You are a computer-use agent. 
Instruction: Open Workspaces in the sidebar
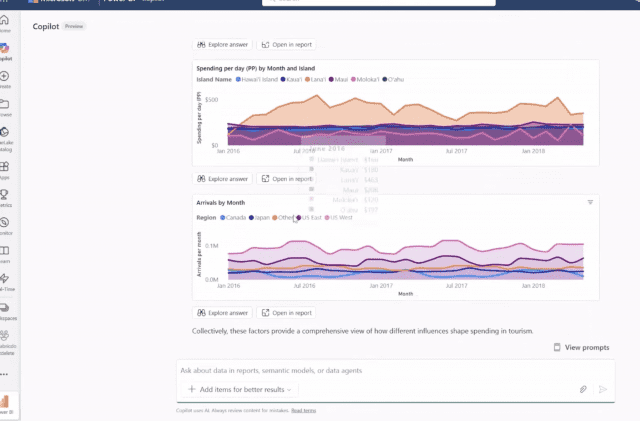point(4,307)
